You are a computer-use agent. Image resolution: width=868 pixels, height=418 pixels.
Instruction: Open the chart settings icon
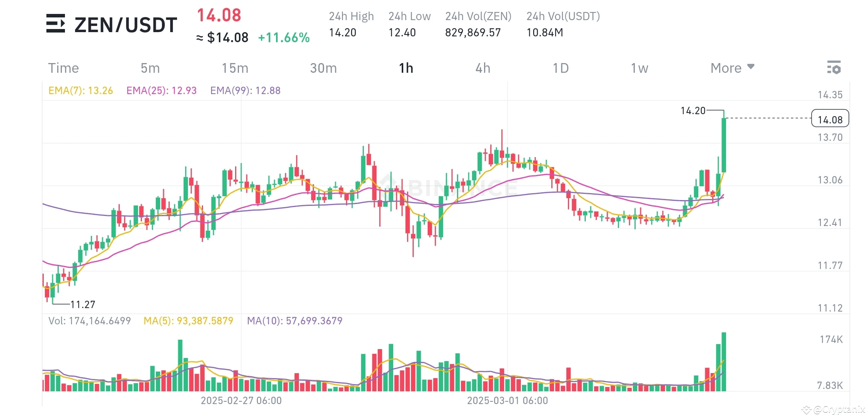835,68
